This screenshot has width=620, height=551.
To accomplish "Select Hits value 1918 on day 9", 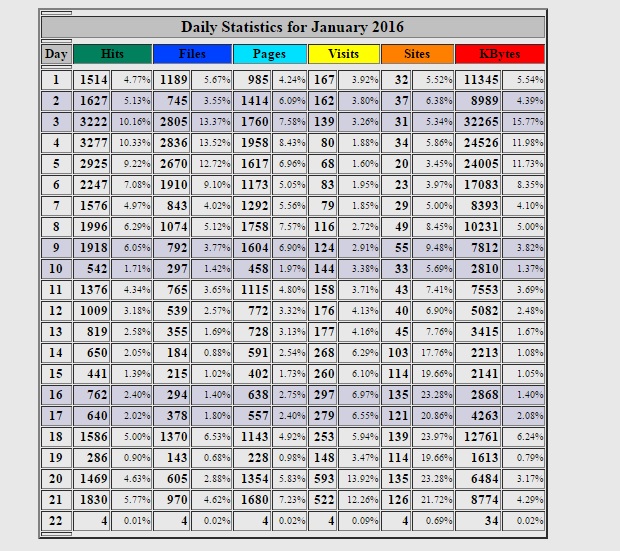I will [91, 248].
